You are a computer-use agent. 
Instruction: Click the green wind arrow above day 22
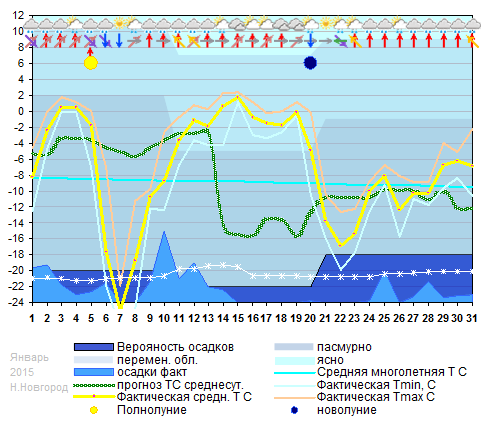(x=341, y=41)
